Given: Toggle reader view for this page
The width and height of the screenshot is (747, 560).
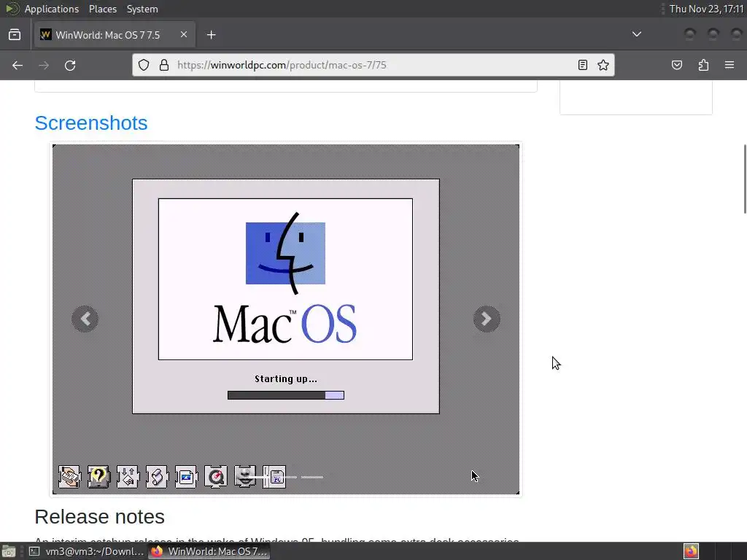Looking at the screenshot, I should pos(582,65).
